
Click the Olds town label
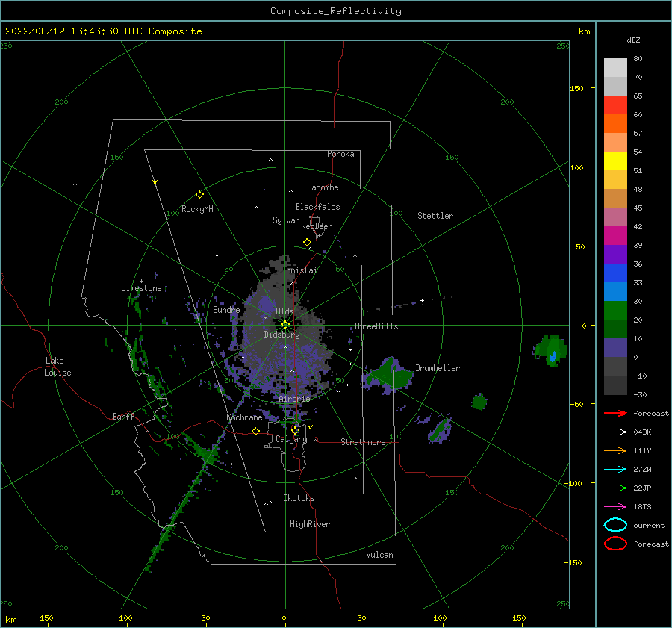pyautogui.click(x=284, y=311)
